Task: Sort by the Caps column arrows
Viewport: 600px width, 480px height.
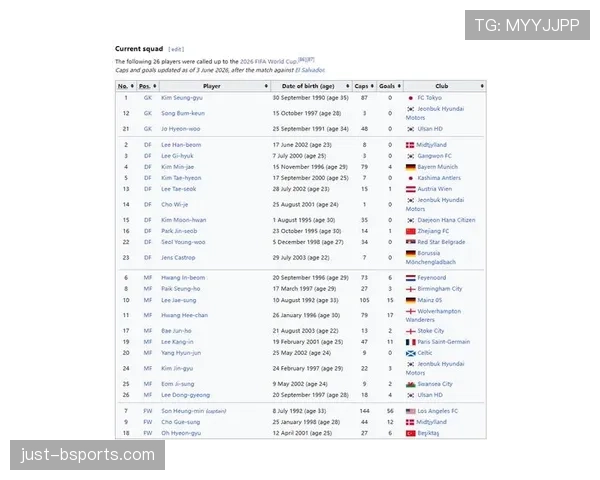Action: 372,86
